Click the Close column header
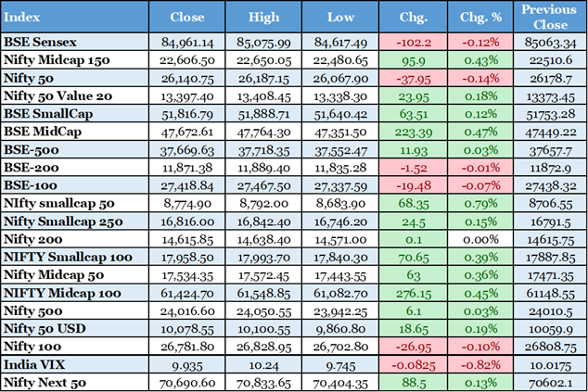The width and height of the screenshot is (588, 392). pos(188,17)
